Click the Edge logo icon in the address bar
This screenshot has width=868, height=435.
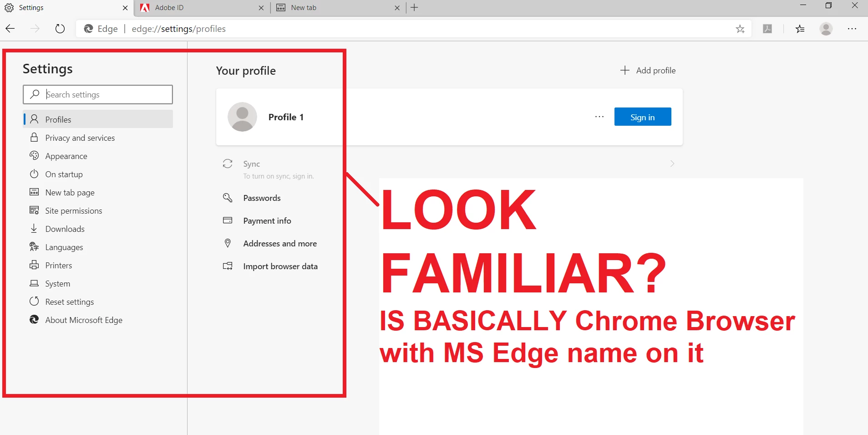(88, 29)
